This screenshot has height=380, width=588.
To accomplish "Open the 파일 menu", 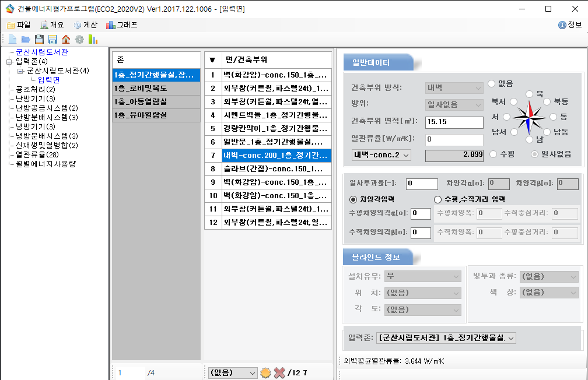I will pos(19,25).
